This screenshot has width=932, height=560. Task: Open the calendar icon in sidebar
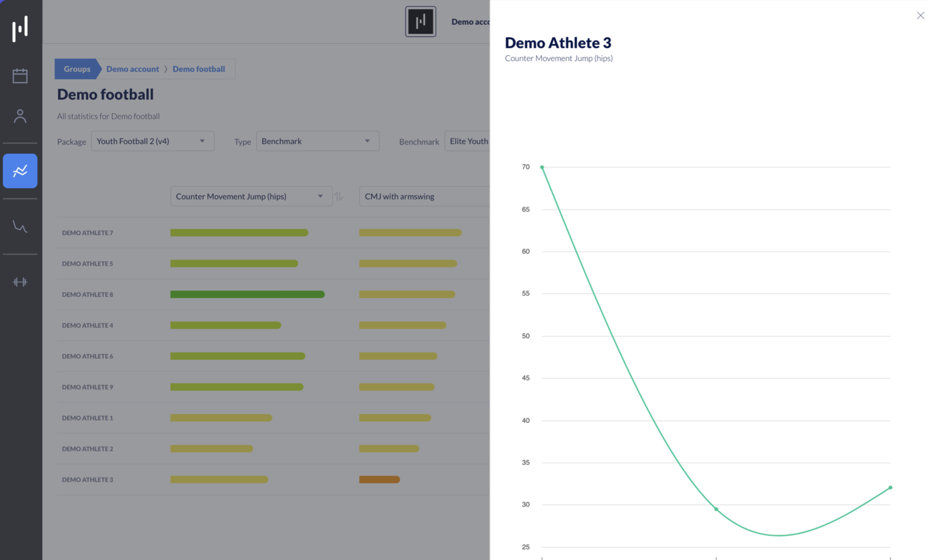20,76
